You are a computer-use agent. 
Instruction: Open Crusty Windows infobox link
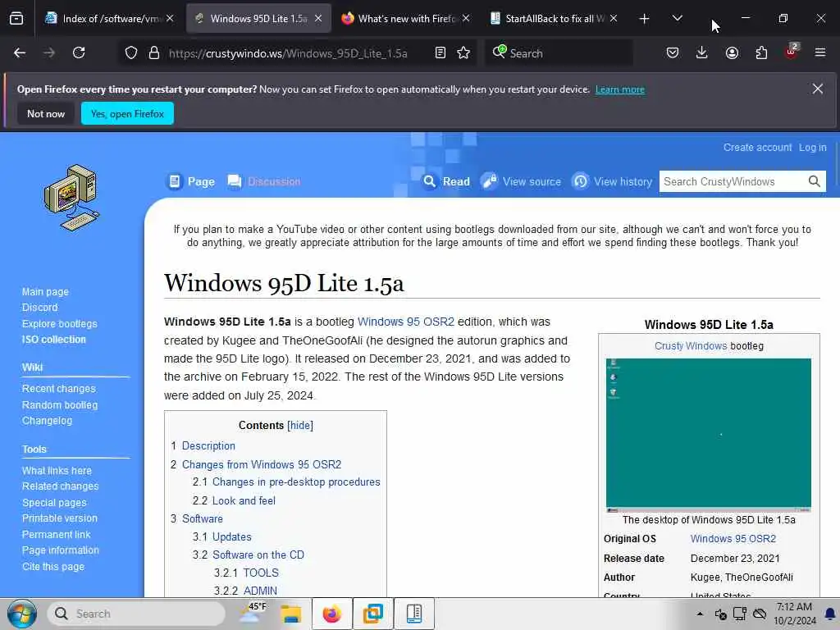(x=691, y=346)
